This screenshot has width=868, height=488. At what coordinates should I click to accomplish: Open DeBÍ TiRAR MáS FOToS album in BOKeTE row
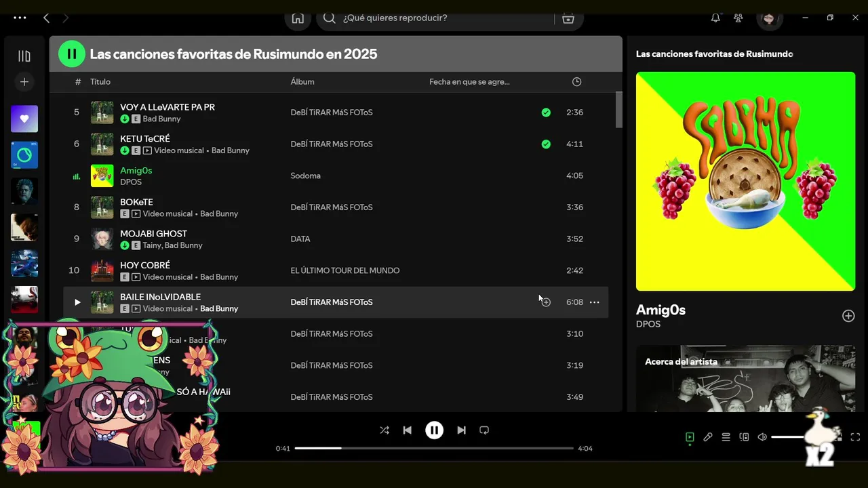332,207
